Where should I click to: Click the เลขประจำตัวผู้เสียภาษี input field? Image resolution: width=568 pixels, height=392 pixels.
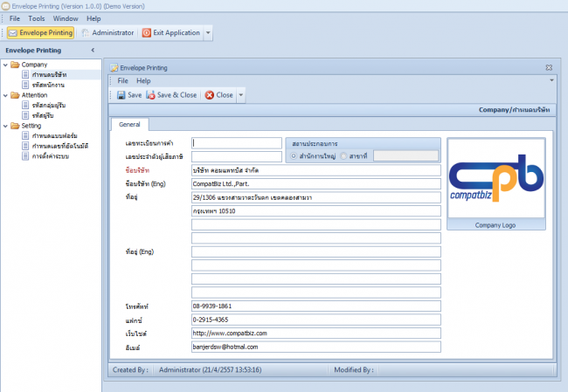[x=237, y=156]
